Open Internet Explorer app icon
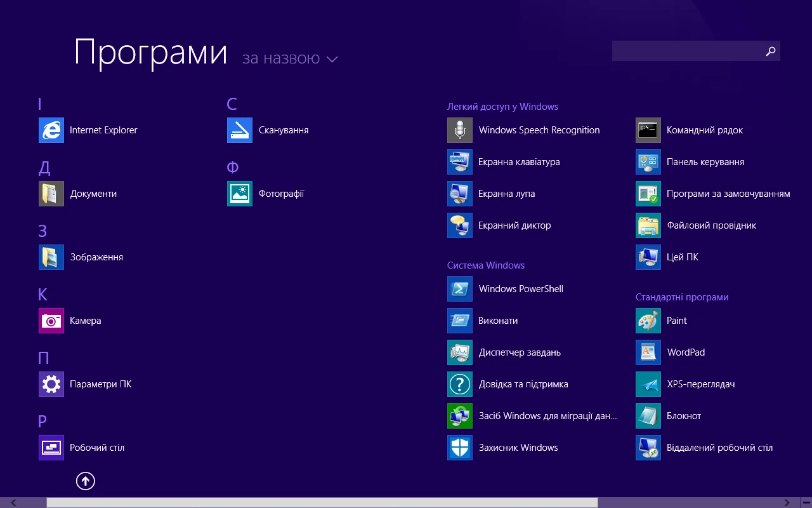 click(51, 130)
